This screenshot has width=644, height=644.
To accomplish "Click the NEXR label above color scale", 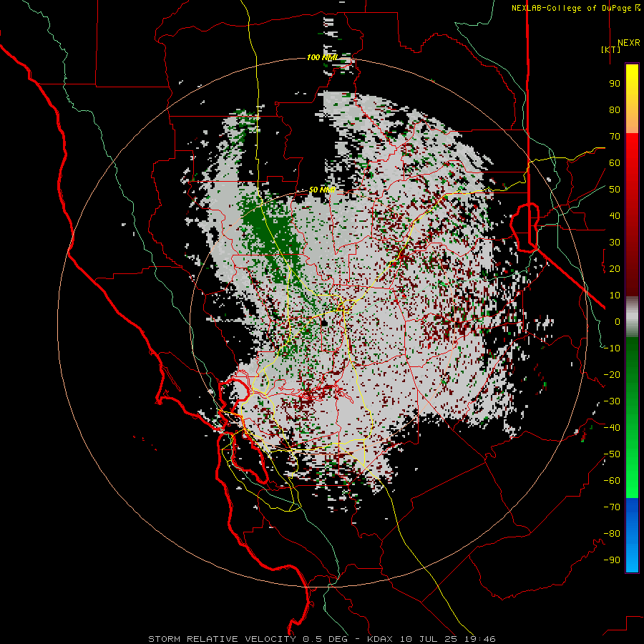I will pyautogui.click(x=628, y=43).
